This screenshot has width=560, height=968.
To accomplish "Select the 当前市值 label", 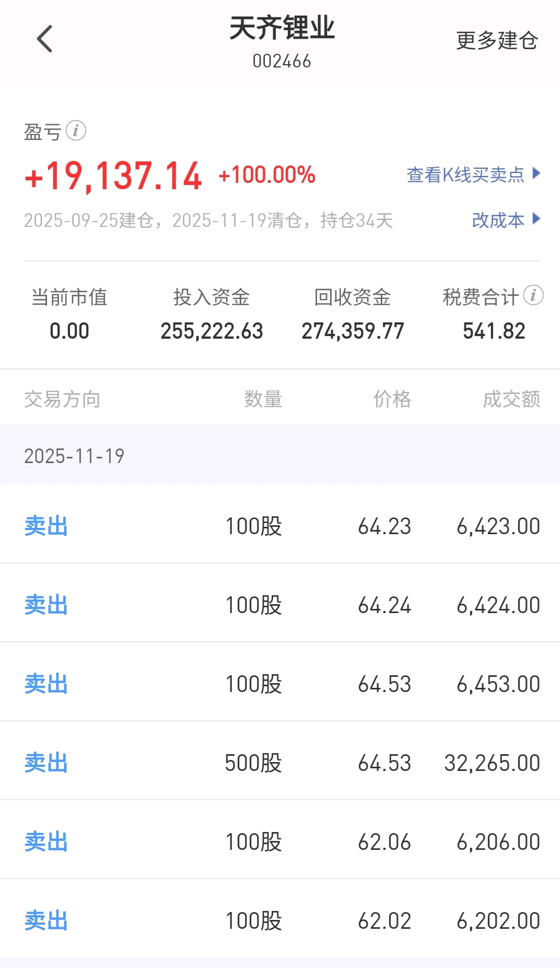I will [69, 297].
